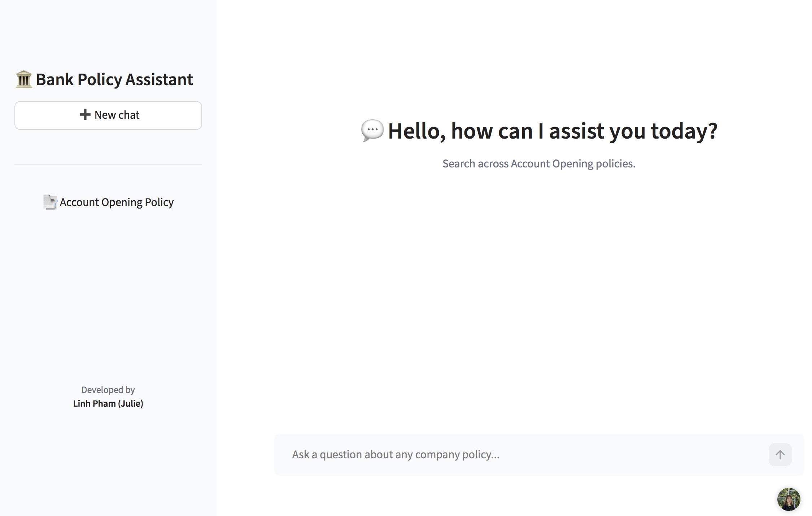The image size is (812, 516).
Task: Click the Hello, how can I assist heading
Action: click(x=552, y=131)
